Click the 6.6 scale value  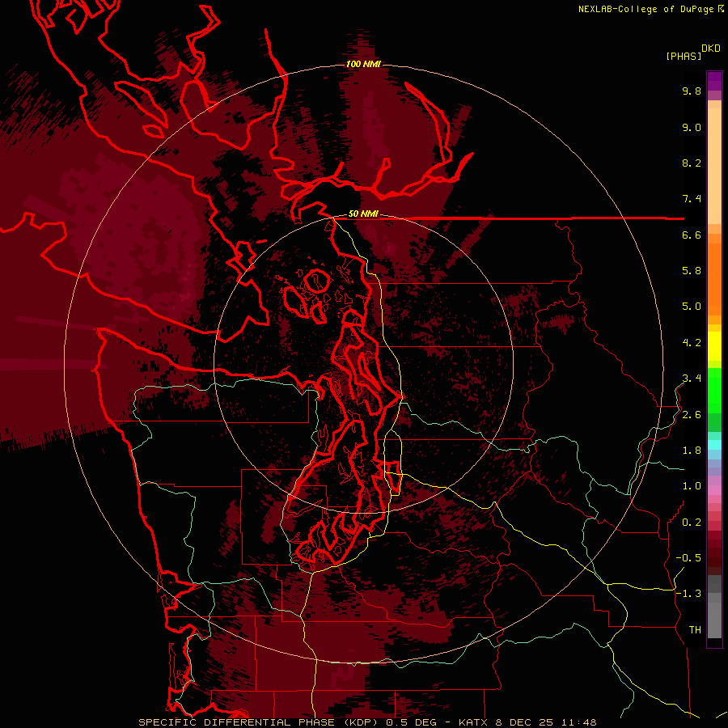pos(692,235)
